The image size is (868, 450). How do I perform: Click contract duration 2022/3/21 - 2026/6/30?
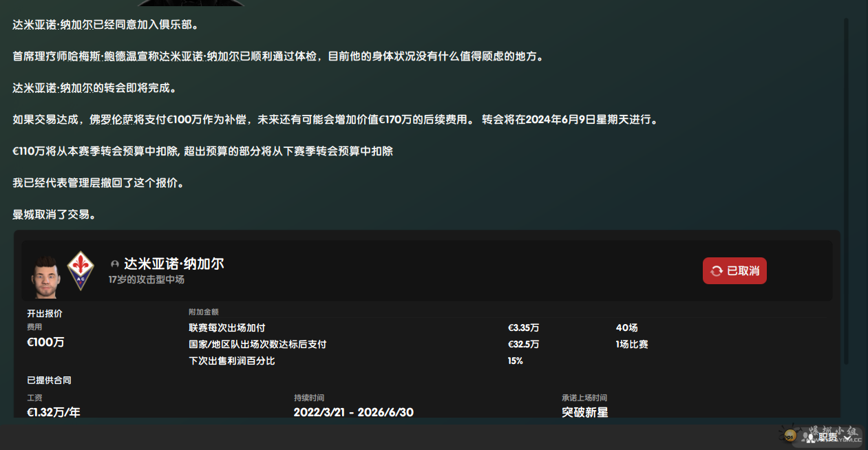(353, 412)
